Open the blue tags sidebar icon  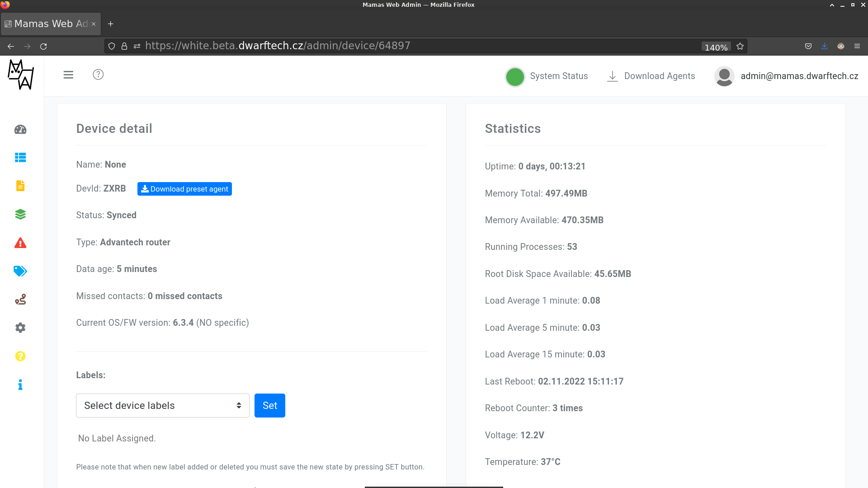point(20,271)
